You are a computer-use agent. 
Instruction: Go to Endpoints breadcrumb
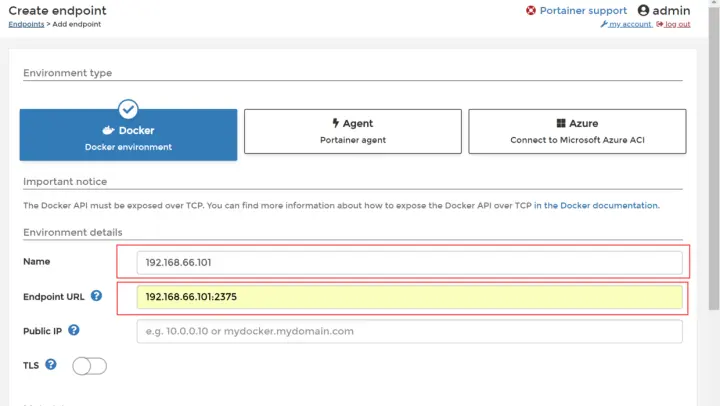click(x=26, y=24)
